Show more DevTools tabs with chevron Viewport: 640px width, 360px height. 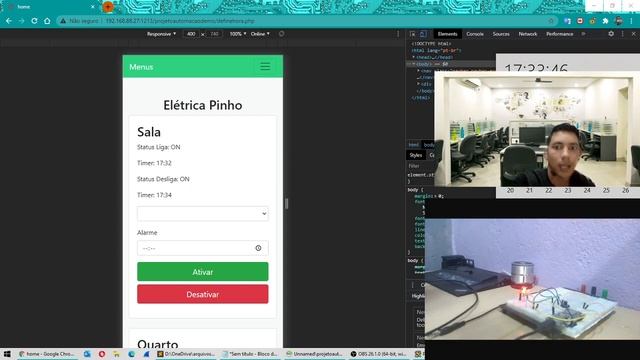click(x=583, y=34)
